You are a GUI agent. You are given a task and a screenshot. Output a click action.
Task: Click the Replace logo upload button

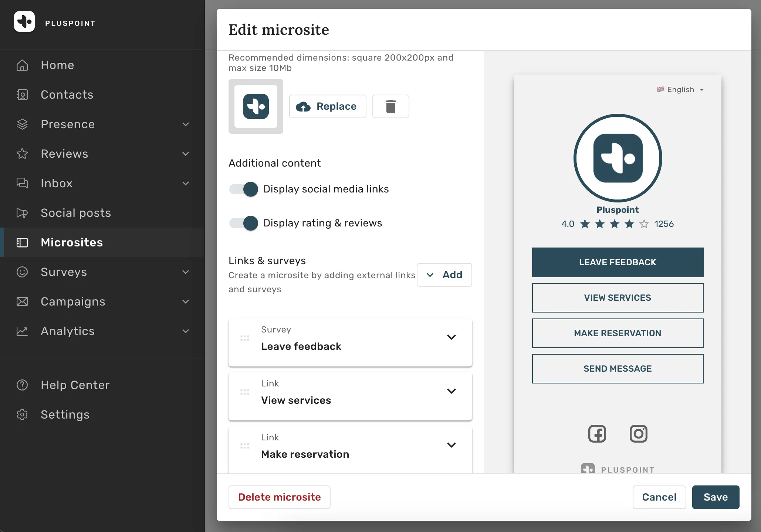click(328, 106)
